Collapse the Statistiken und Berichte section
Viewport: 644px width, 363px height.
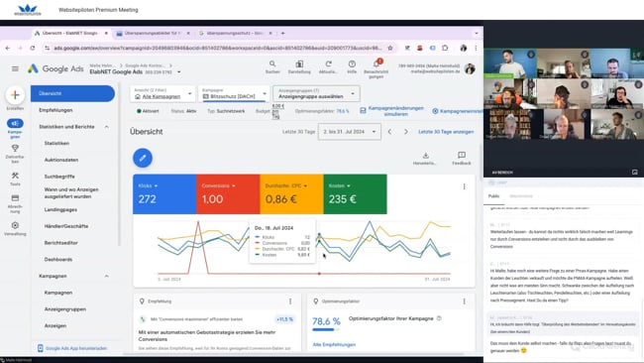[107, 127]
